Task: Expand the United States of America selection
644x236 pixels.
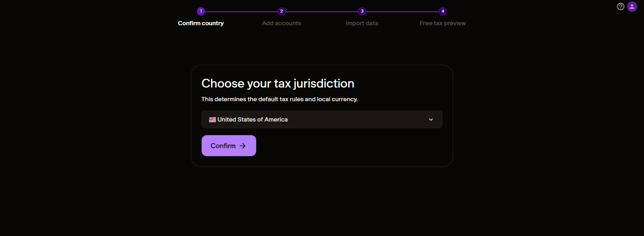Action: click(x=321, y=119)
